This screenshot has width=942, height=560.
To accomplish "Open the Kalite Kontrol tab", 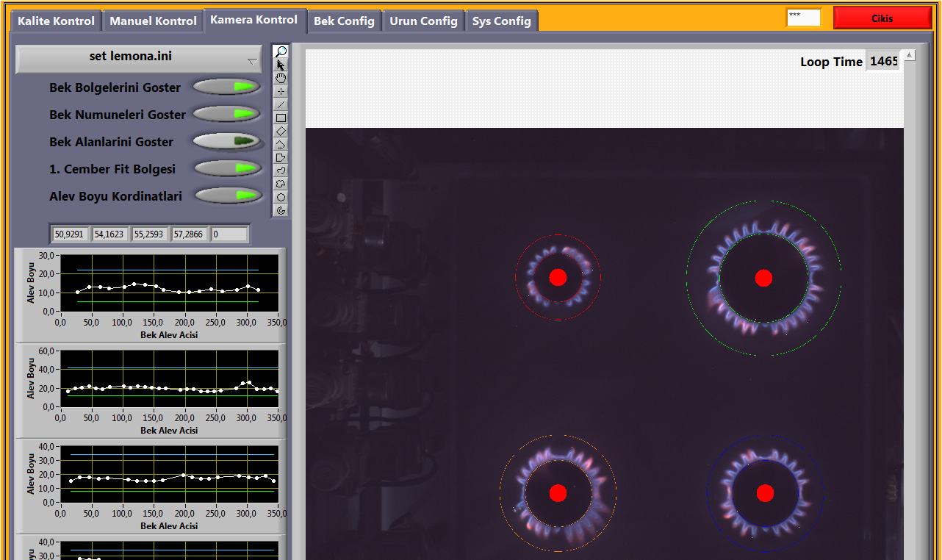I will 56,21.
